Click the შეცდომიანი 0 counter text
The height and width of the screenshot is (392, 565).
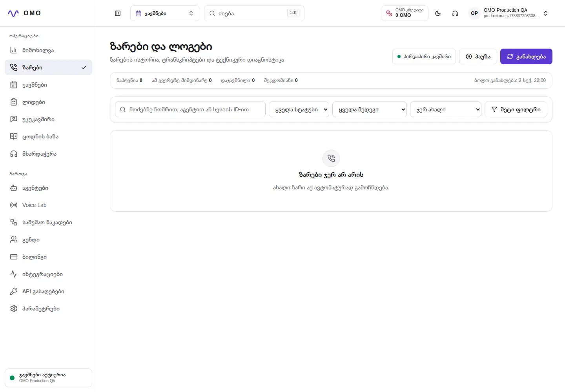click(281, 80)
